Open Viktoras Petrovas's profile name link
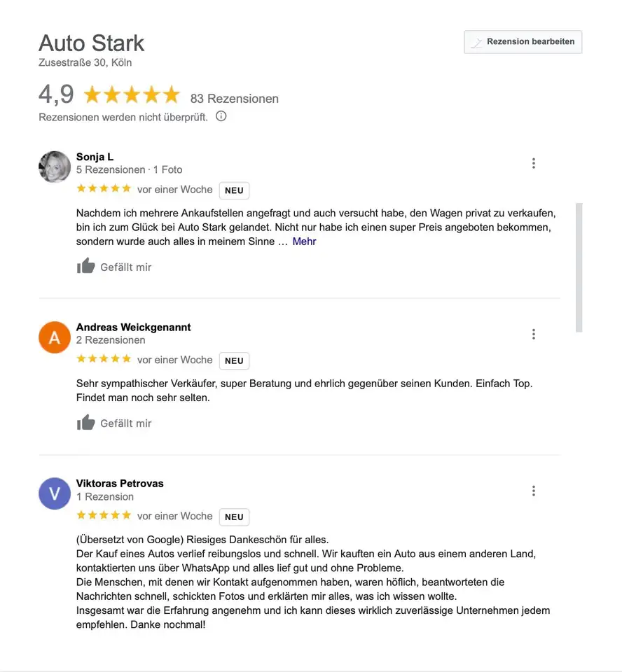The width and height of the screenshot is (622, 672). coord(120,483)
